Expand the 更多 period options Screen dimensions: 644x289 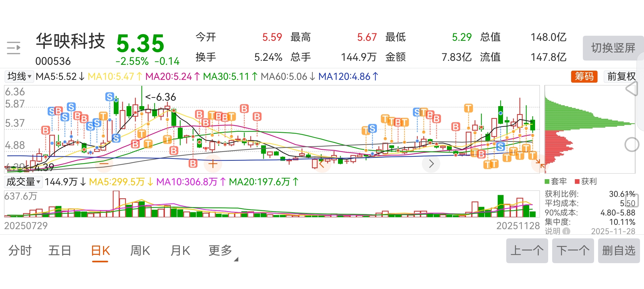[221, 251]
